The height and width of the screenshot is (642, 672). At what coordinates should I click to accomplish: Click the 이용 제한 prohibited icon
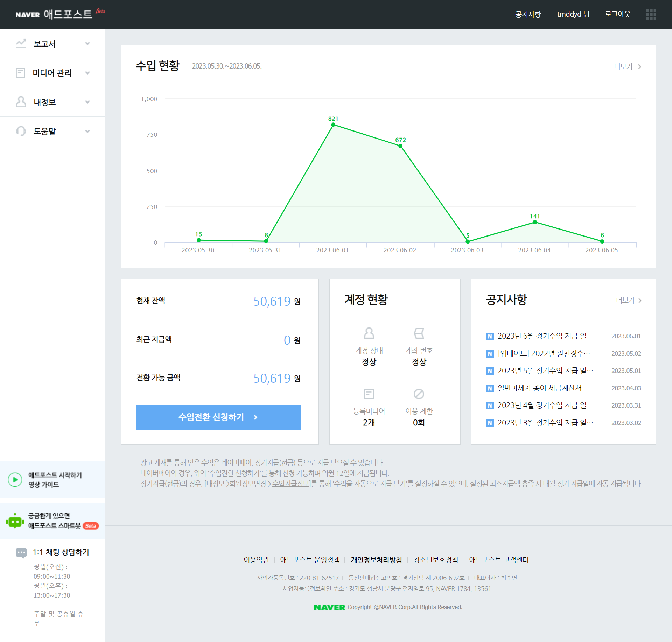(419, 394)
